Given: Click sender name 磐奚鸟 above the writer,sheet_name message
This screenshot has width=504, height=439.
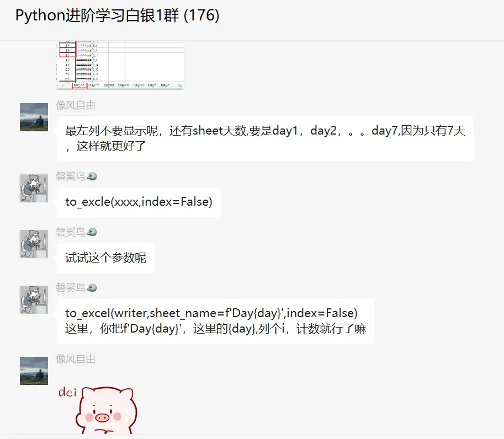Looking at the screenshot, I should tap(71, 288).
